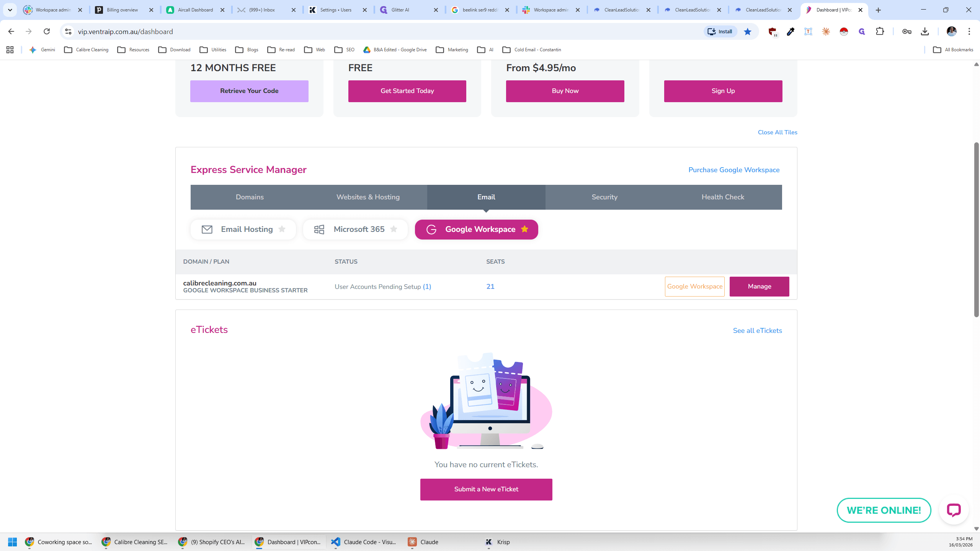The height and width of the screenshot is (551, 980).
Task: Toggle favorite star on Google Workspace
Action: [x=524, y=229]
